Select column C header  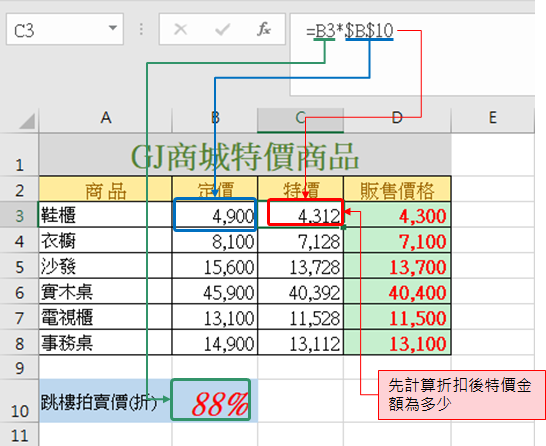(301, 118)
